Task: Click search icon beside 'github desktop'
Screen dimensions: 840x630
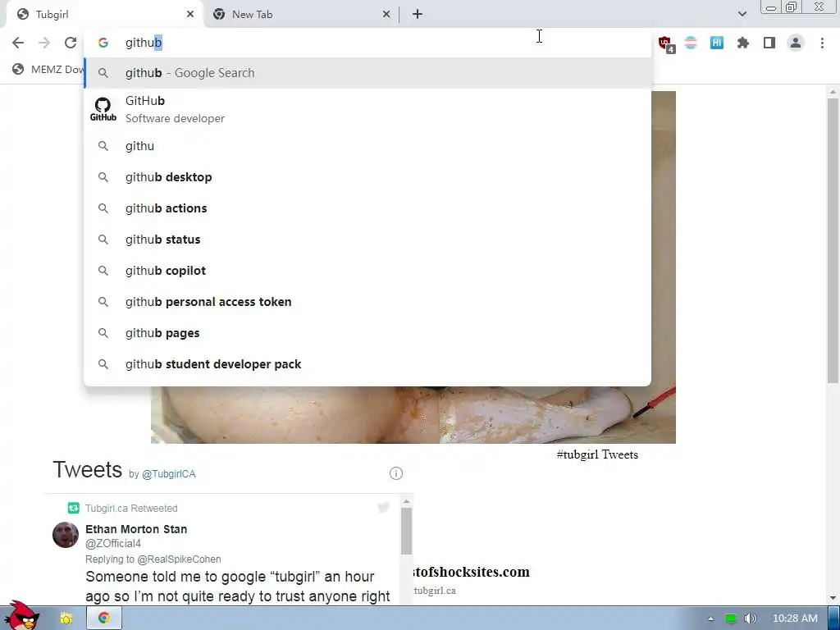Action: point(103,177)
